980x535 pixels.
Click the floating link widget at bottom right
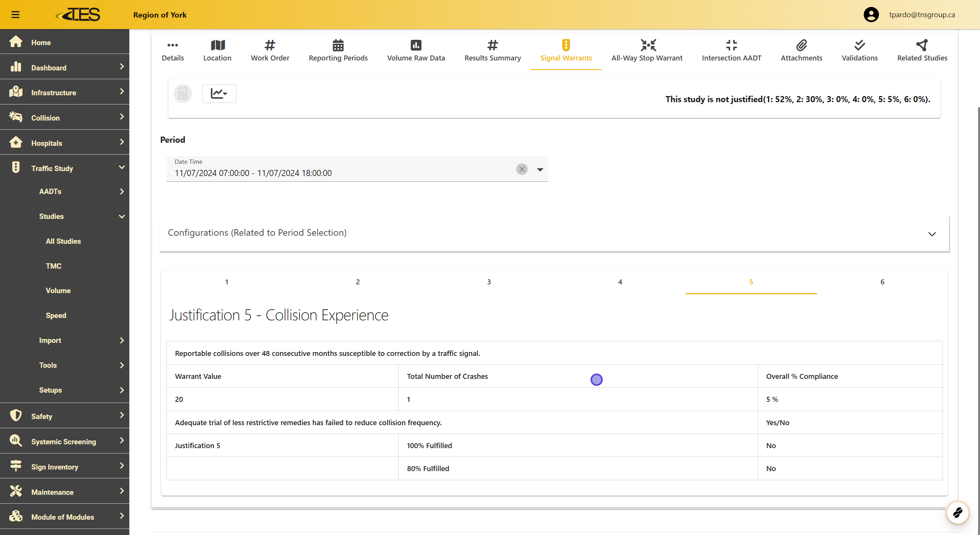[957, 512]
